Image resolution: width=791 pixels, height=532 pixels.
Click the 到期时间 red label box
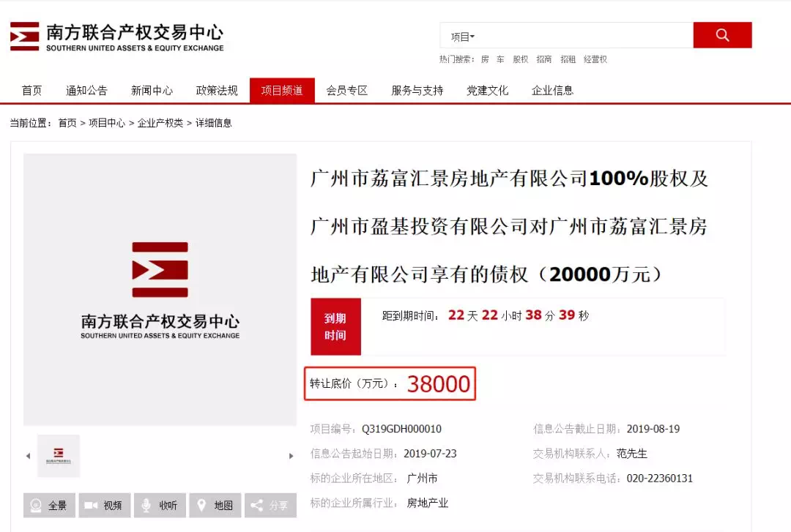pyautogui.click(x=335, y=327)
